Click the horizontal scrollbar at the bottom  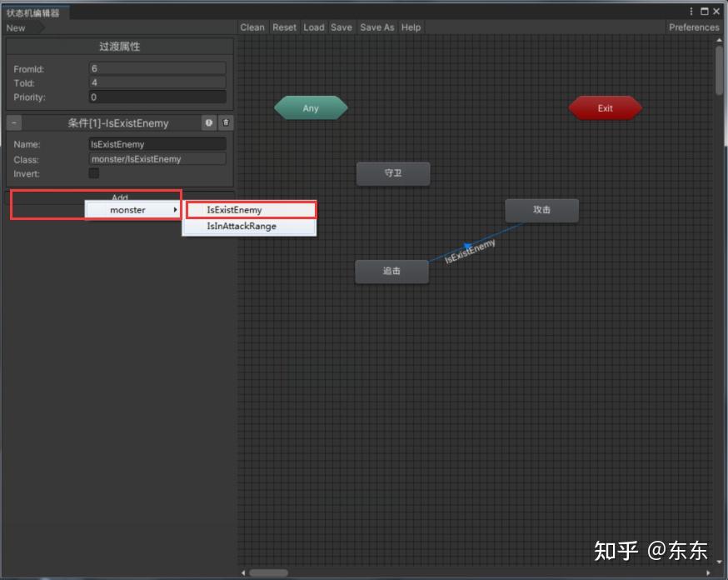(x=268, y=572)
